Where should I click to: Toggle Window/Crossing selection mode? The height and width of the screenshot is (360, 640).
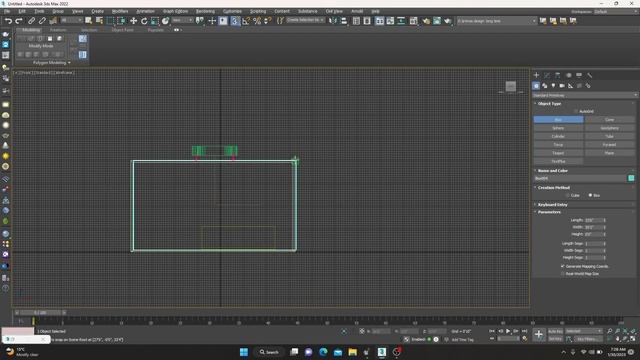121,21
